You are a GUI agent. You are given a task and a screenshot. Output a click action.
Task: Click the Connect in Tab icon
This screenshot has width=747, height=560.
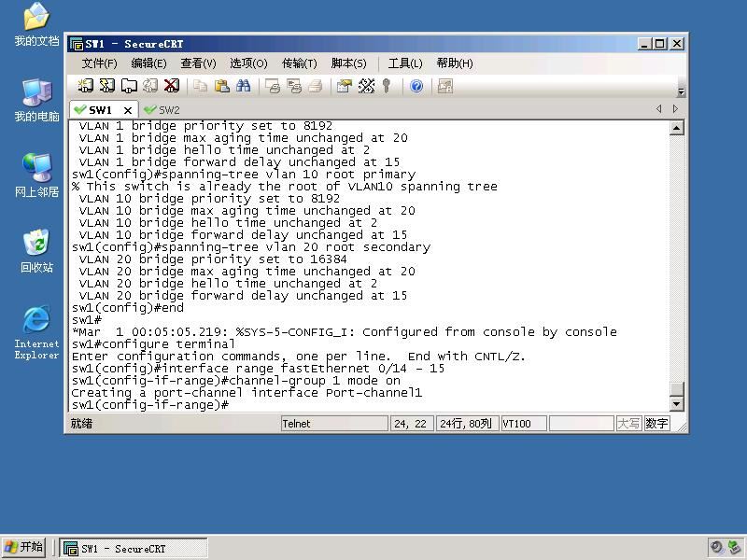point(129,86)
